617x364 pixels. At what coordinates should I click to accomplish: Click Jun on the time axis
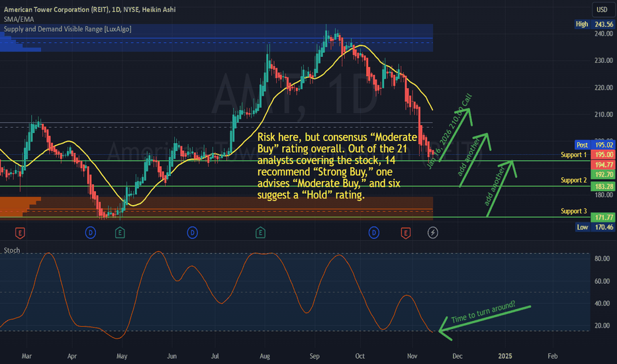tap(171, 356)
